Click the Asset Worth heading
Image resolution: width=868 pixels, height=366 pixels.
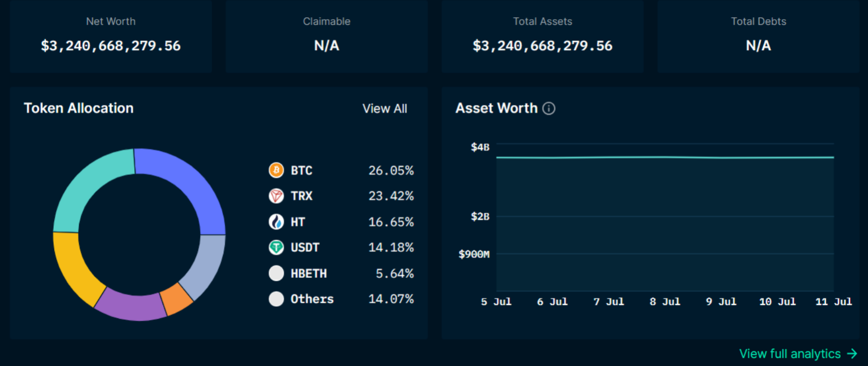pyautogui.click(x=496, y=108)
